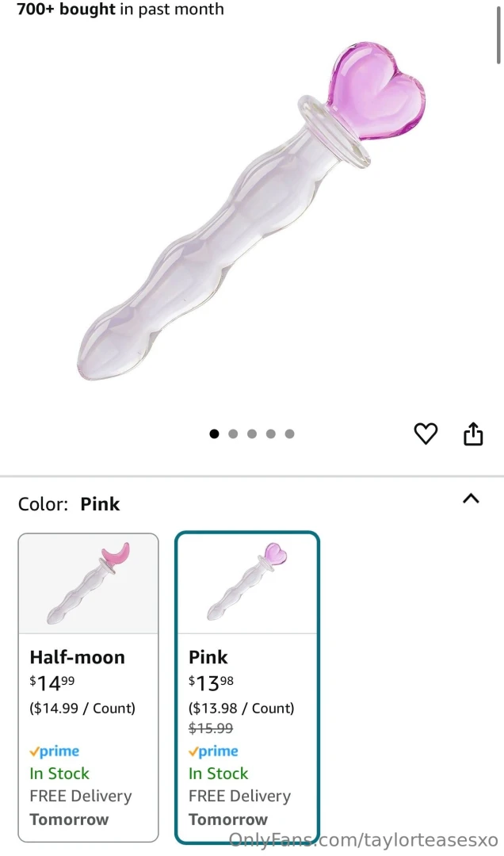The image size is (504, 856).
Task: Click the Prime logo under Pink
Action: [x=213, y=751]
